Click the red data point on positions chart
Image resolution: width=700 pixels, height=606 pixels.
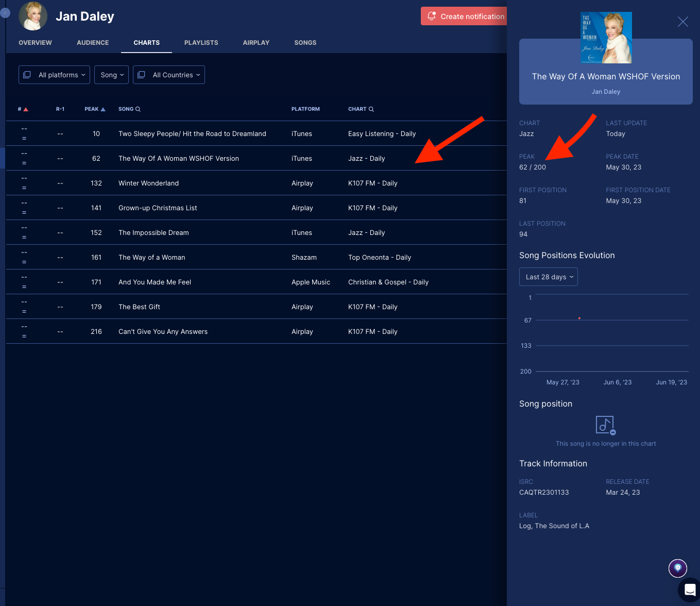pyautogui.click(x=579, y=318)
